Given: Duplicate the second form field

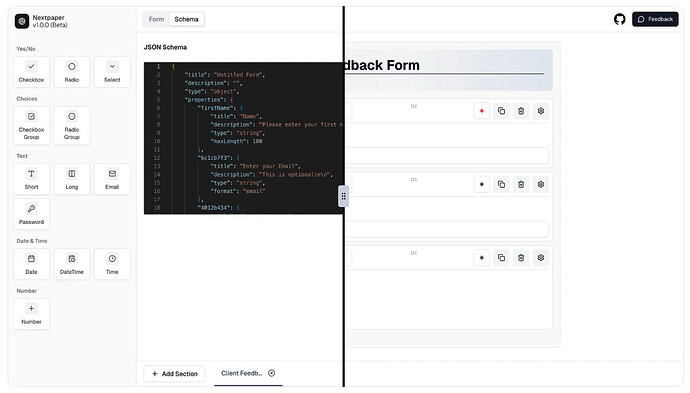Looking at the screenshot, I should (x=501, y=184).
